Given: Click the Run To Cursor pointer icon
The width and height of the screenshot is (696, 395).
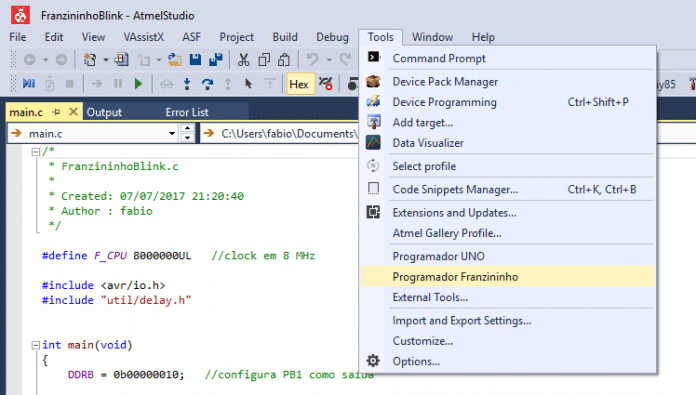Looking at the screenshot, I should (248, 83).
